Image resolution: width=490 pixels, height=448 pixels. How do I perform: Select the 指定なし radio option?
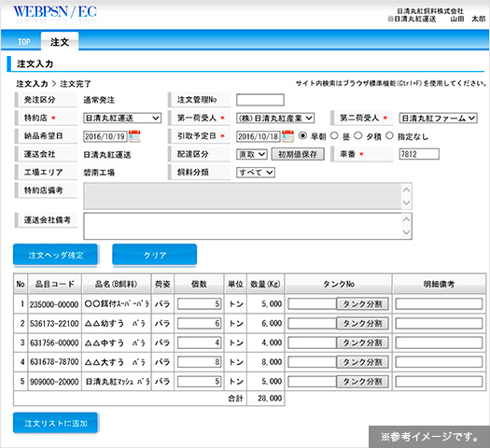point(389,135)
